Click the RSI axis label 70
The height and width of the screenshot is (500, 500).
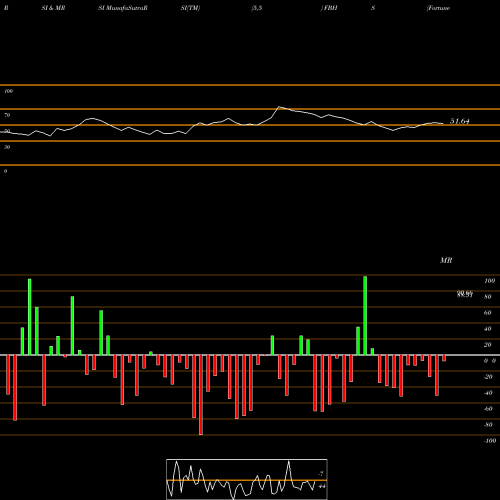(x=7, y=115)
